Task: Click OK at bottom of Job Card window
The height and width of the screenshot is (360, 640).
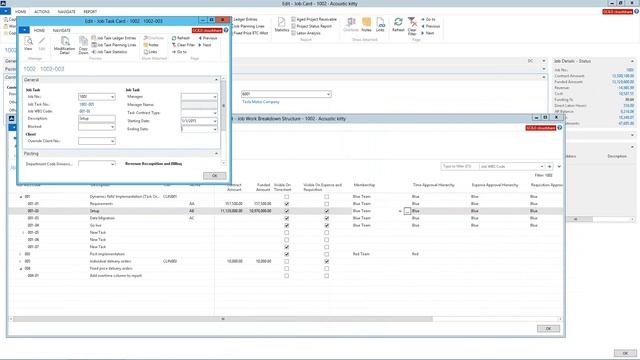Action: coord(625,353)
